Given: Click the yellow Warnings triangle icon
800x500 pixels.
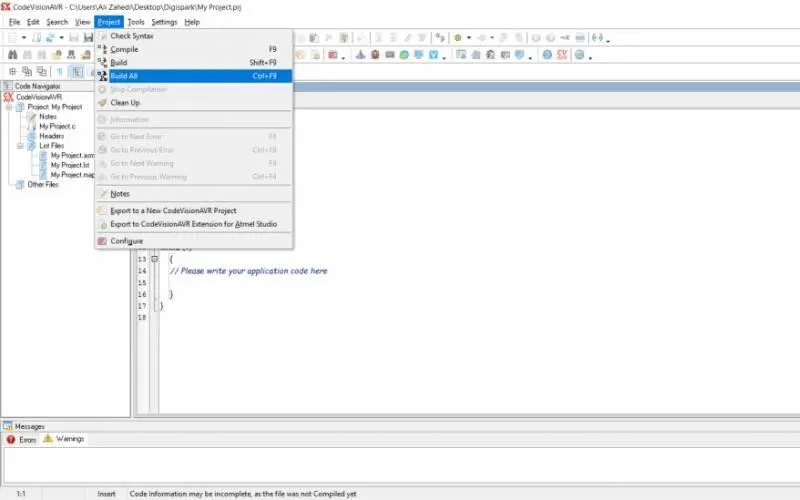Looking at the screenshot, I should pos(48,439).
